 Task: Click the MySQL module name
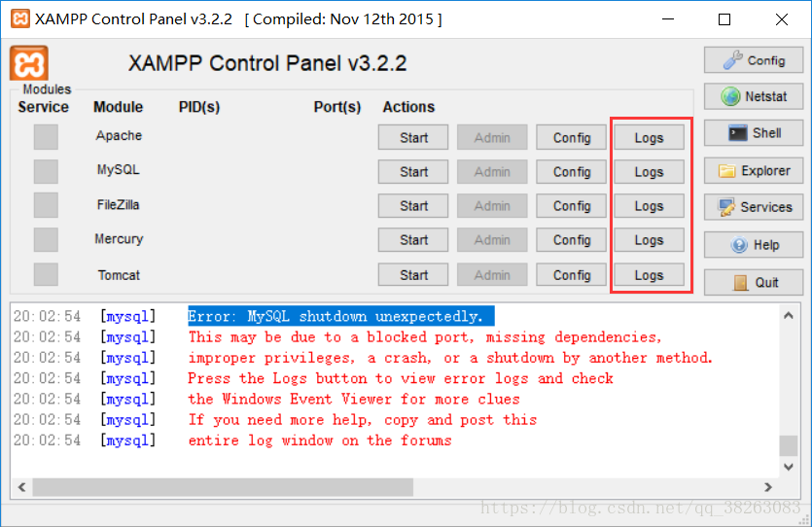tap(118, 170)
